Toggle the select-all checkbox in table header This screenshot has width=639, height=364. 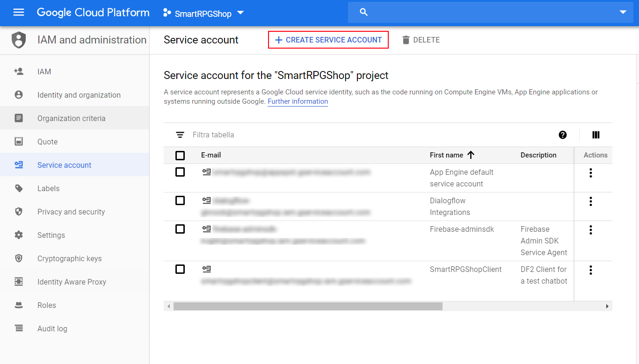(180, 156)
